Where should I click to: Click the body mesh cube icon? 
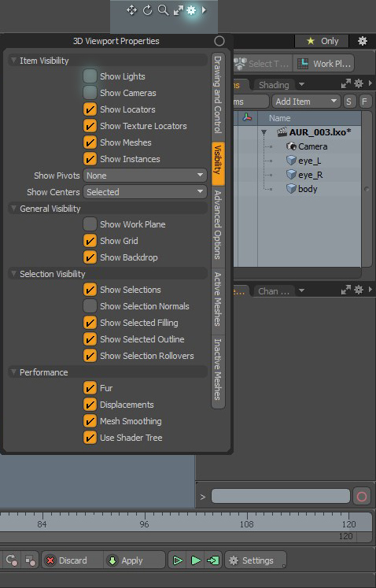(291, 189)
